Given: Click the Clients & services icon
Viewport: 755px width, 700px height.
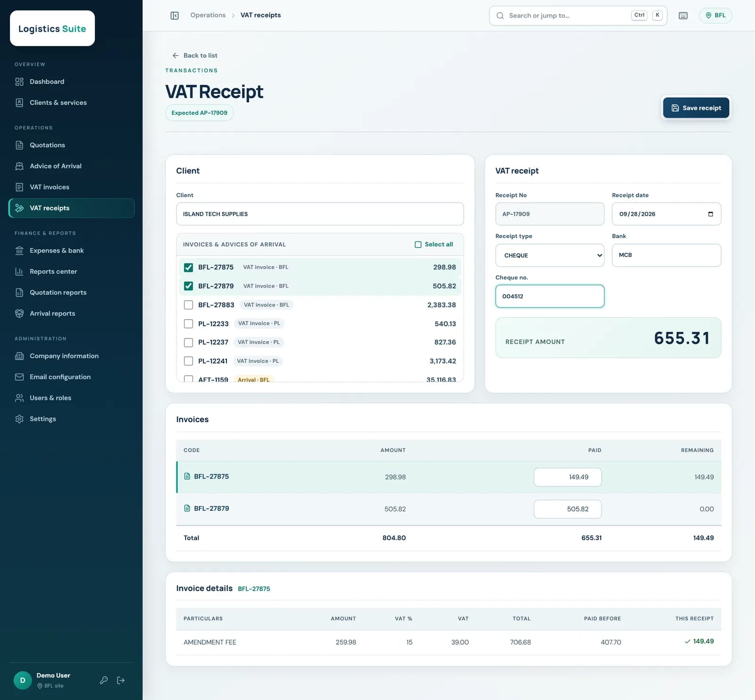Looking at the screenshot, I should [x=19, y=102].
